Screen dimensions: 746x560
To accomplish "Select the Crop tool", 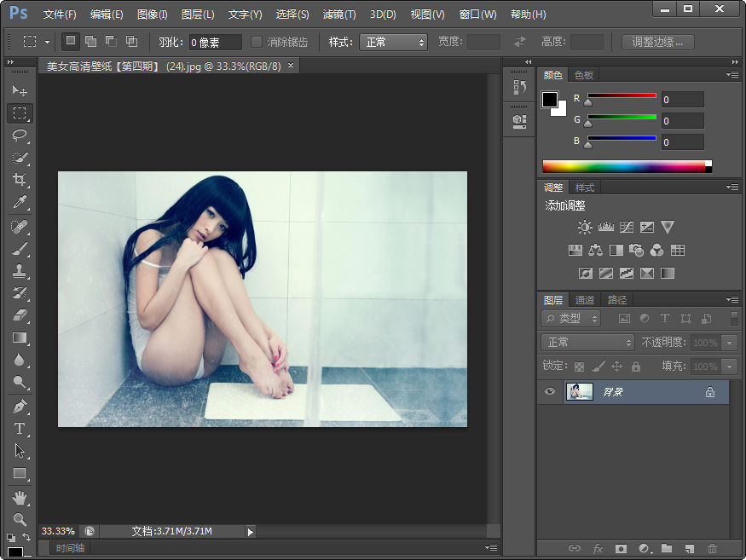I will point(20,180).
